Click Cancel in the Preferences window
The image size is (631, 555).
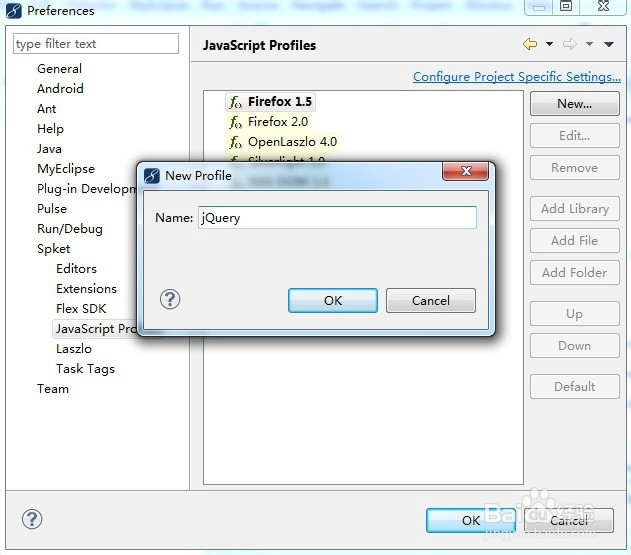(569, 520)
